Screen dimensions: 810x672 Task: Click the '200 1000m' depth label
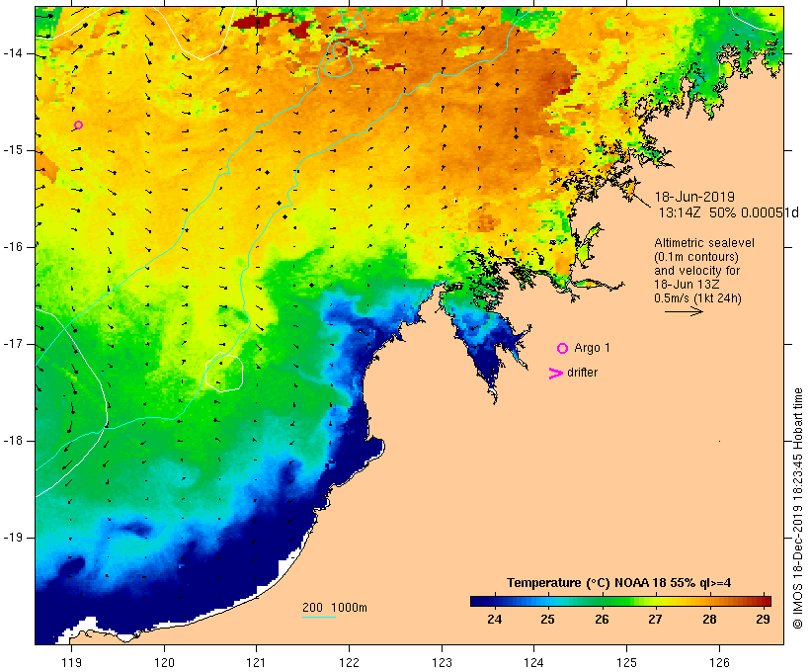pyautogui.click(x=335, y=608)
